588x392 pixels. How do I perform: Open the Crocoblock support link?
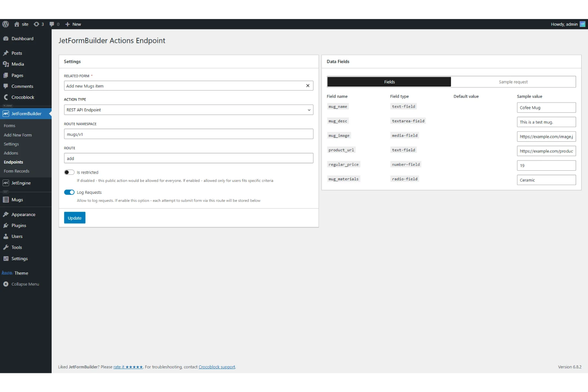(x=217, y=367)
